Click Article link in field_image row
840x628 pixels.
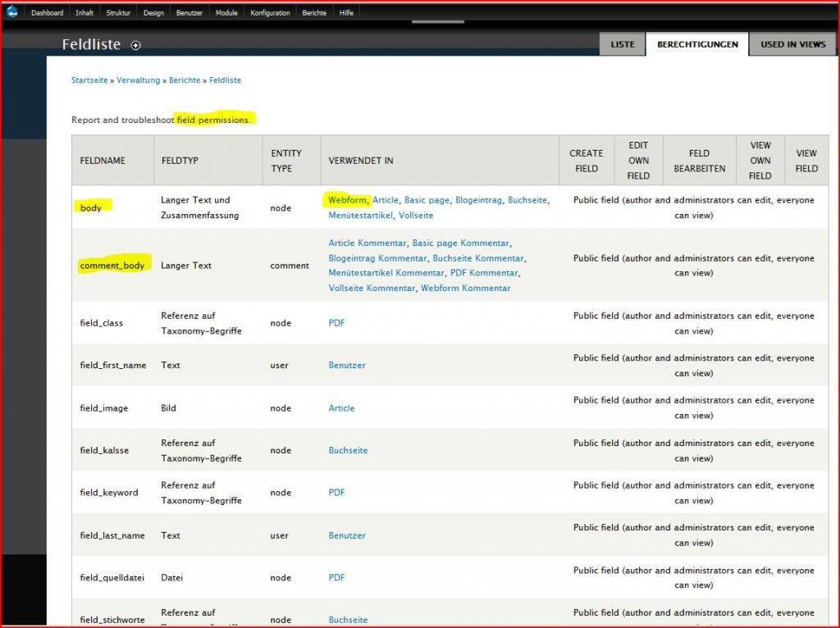point(341,408)
